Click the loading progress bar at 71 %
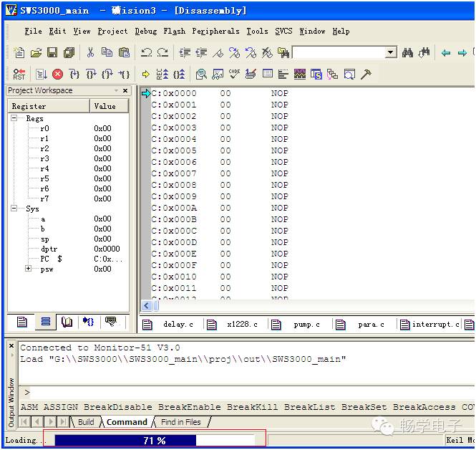476x450 pixels. [155, 440]
